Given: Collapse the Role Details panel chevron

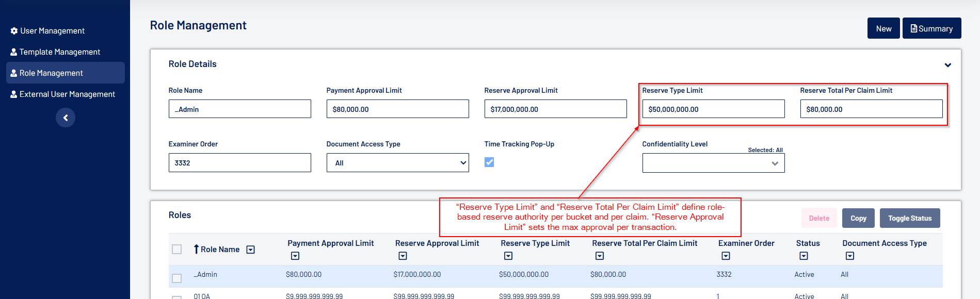Looking at the screenshot, I should [x=947, y=65].
